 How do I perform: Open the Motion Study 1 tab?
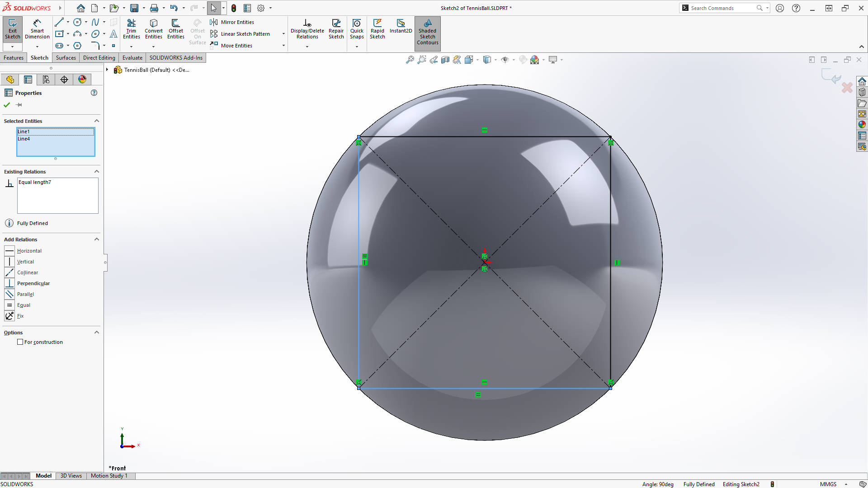tap(108, 476)
